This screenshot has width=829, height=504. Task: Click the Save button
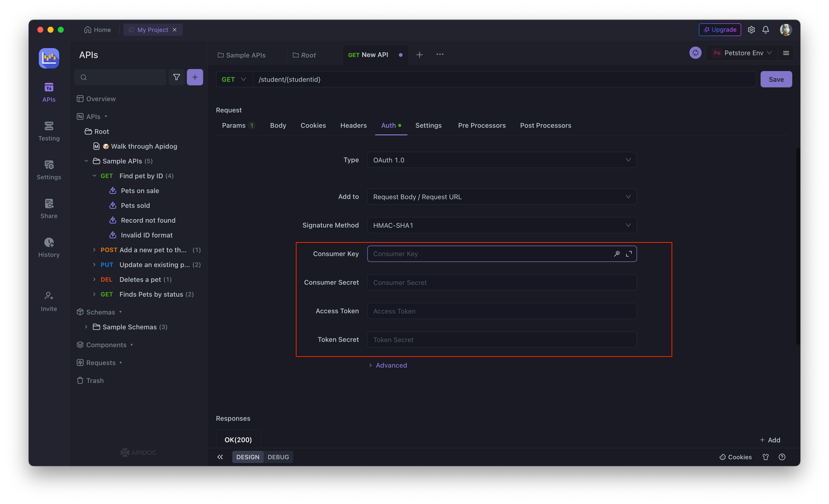coord(776,79)
